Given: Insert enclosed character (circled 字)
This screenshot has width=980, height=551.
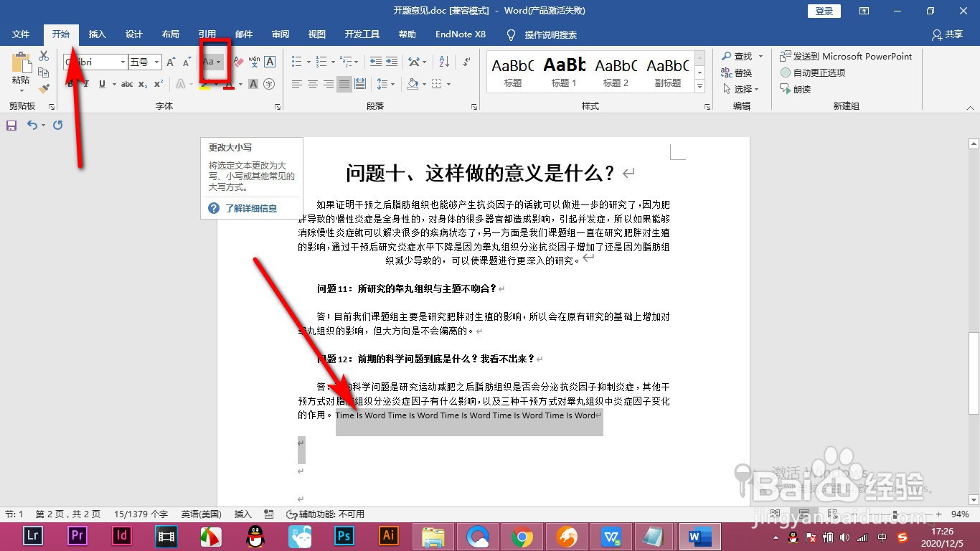Looking at the screenshot, I should pos(269,84).
